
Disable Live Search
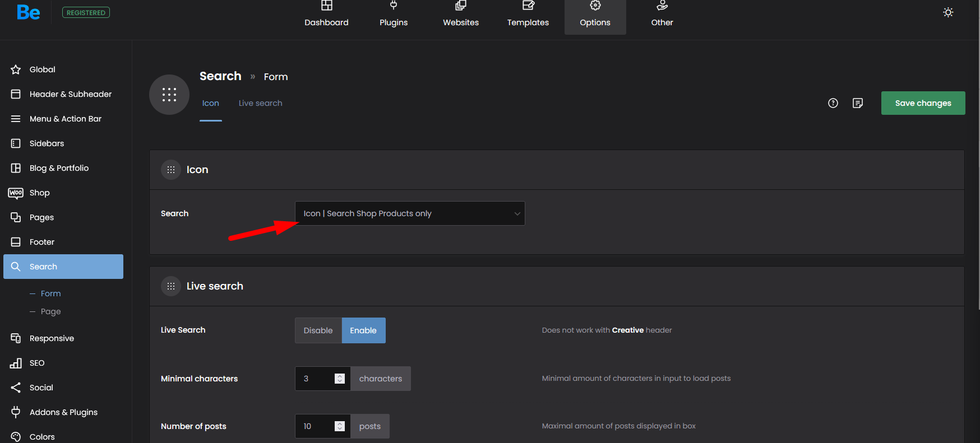tap(318, 330)
